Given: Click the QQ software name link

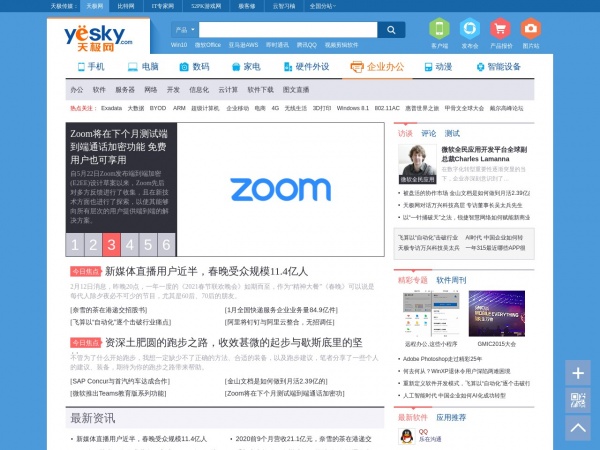Looking at the screenshot, I should 423,432.
